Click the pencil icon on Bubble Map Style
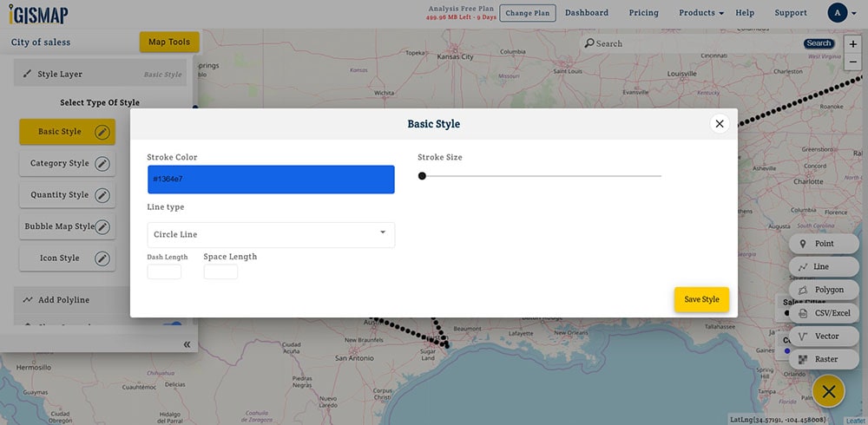 [x=102, y=227]
